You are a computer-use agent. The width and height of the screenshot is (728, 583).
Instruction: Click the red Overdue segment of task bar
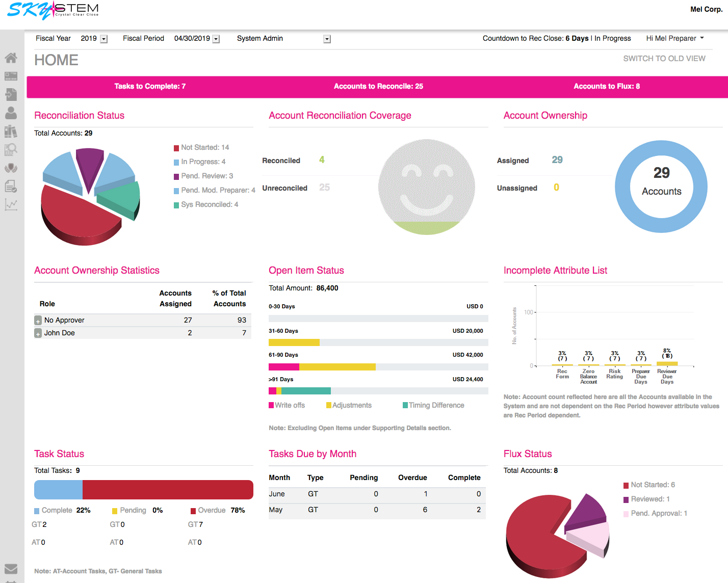tap(168, 490)
